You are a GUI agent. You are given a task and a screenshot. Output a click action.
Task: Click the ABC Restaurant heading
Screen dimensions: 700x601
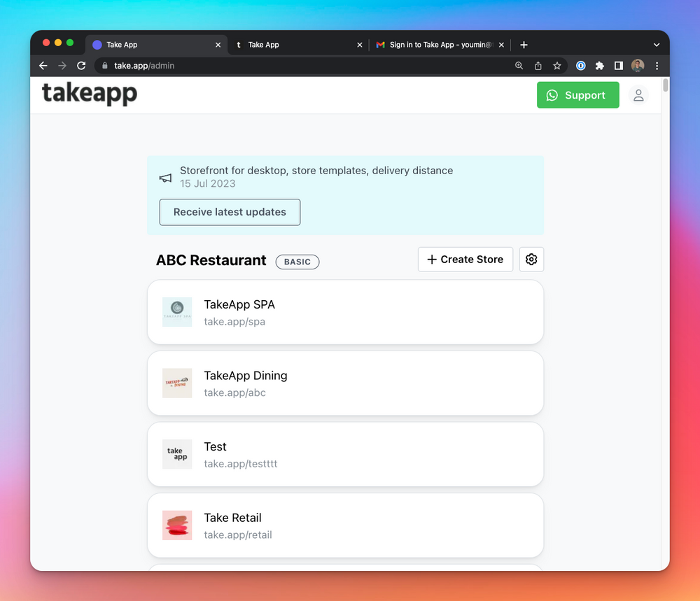point(211,260)
